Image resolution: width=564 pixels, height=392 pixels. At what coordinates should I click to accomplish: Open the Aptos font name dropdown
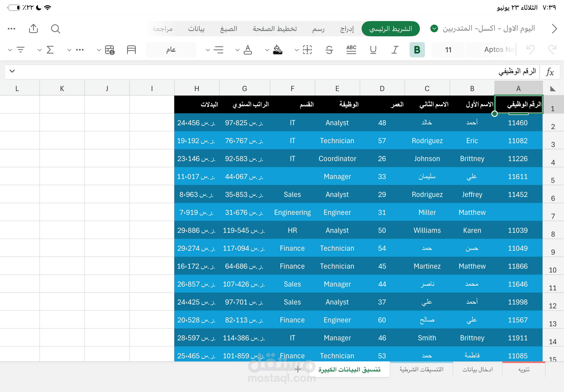click(491, 50)
